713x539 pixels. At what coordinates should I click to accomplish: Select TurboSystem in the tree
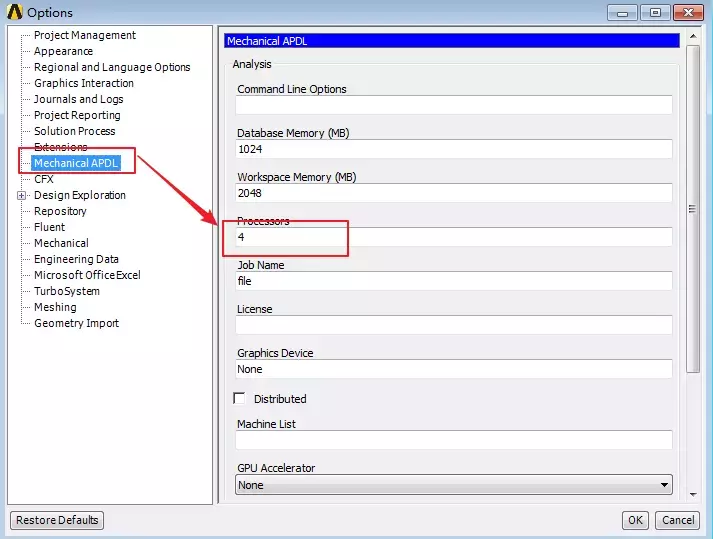pos(67,291)
